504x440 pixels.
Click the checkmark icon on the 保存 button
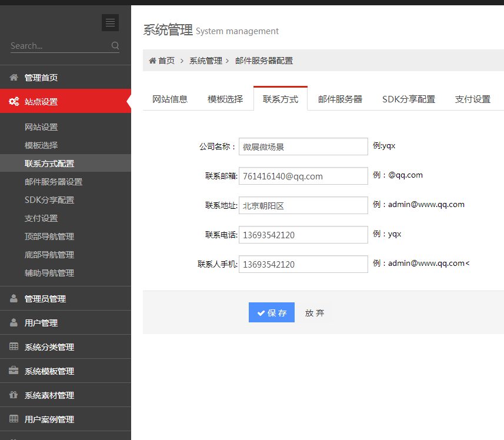coord(261,312)
